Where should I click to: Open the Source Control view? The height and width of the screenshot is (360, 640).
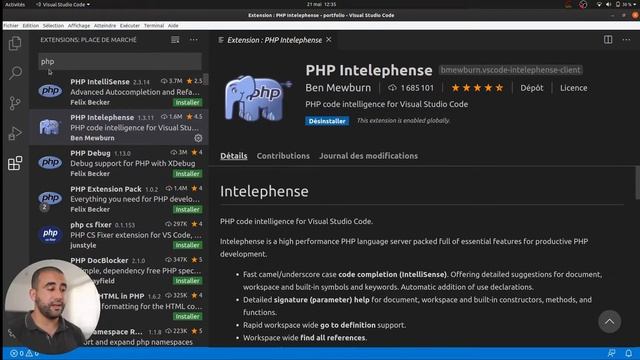point(15,103)
